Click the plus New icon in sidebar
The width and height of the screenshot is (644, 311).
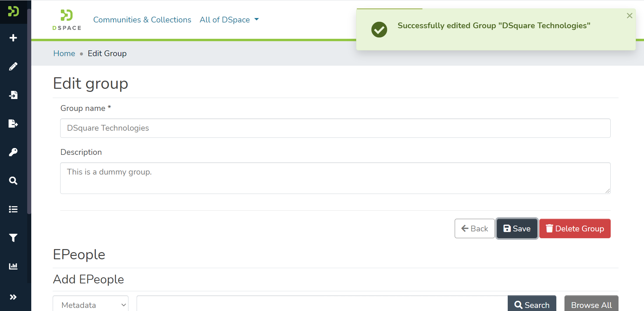13,38
